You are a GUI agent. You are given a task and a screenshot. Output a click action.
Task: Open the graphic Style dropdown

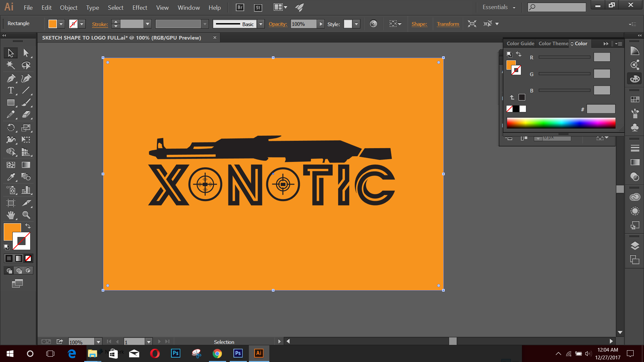point(357,24)
